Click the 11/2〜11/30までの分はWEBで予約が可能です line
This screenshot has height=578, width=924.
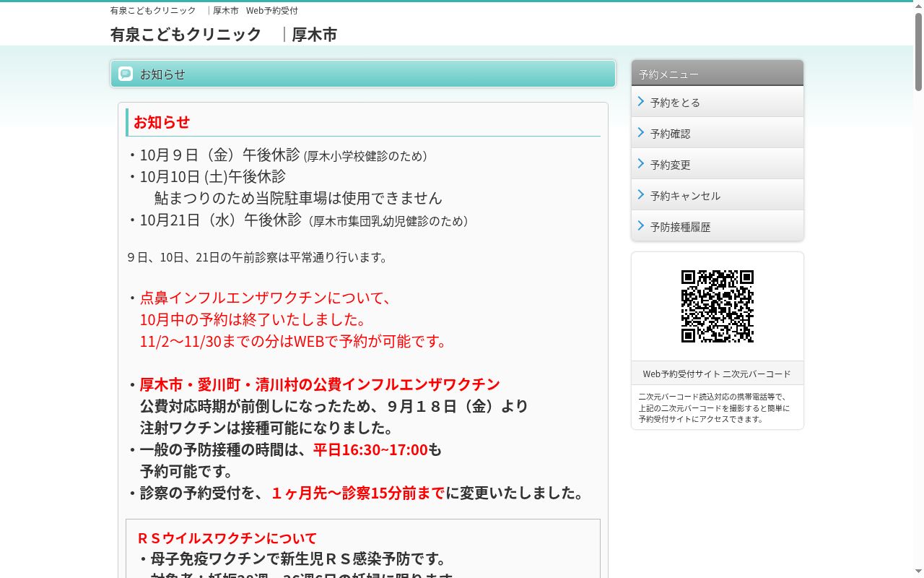(x=294, y=341)
